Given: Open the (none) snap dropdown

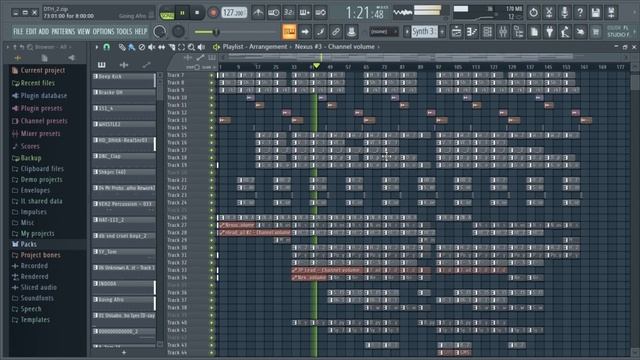Looking at the screenshot, I should 383,31.
